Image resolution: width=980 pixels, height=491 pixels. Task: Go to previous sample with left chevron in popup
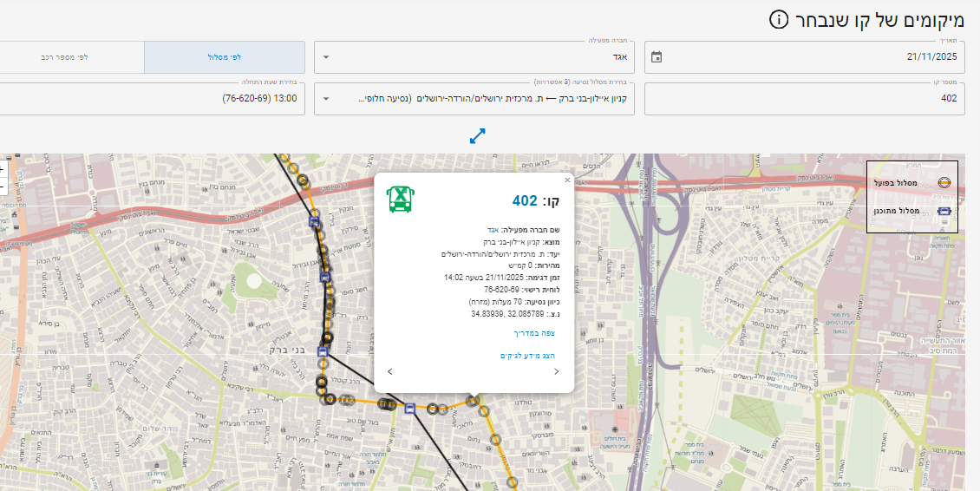click(x=389, y=371)
